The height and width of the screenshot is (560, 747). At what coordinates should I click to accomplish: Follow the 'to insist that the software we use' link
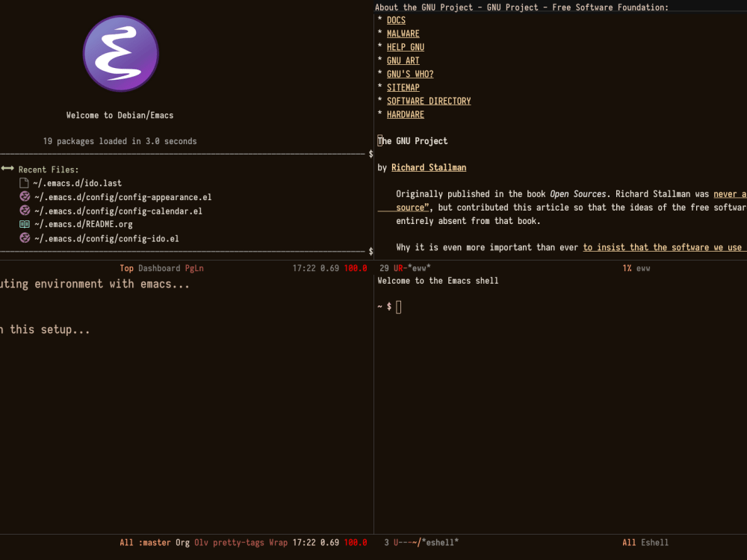click(x=663, y=247)
